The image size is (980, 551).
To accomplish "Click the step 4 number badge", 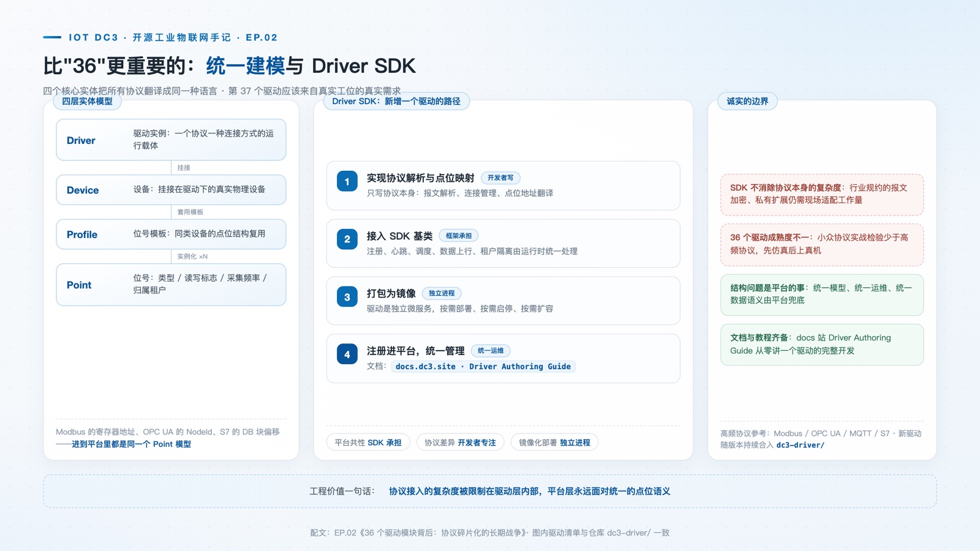I will point(347,354).
